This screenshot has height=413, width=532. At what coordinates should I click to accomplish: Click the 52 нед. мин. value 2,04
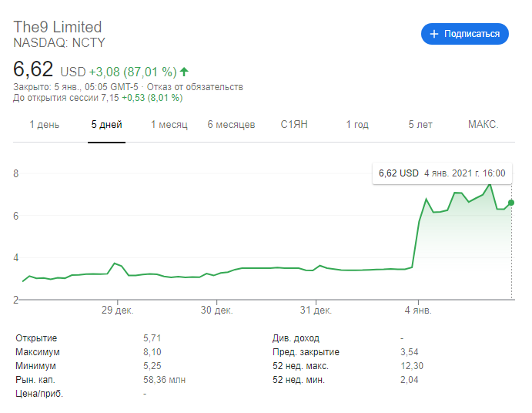409,380
